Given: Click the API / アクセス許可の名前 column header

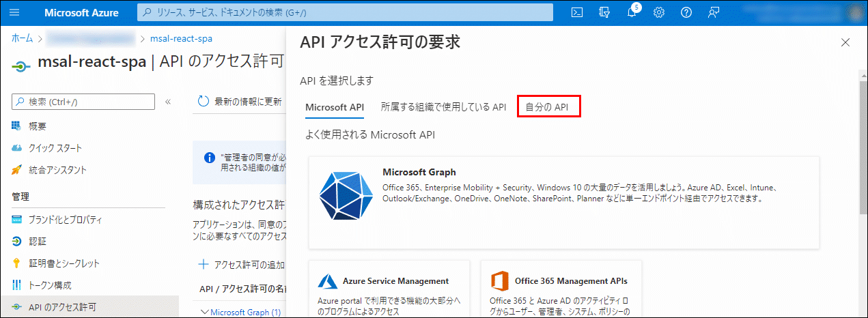Looking at the screenshot, I should pos(241,289).
